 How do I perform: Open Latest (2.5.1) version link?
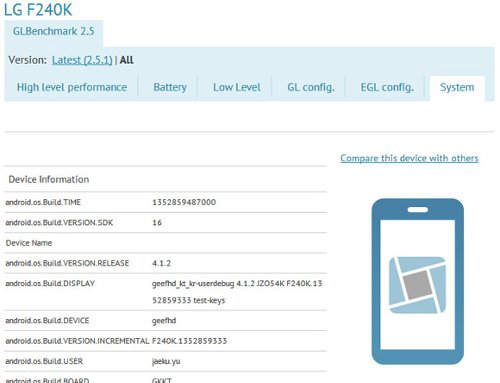82,60
